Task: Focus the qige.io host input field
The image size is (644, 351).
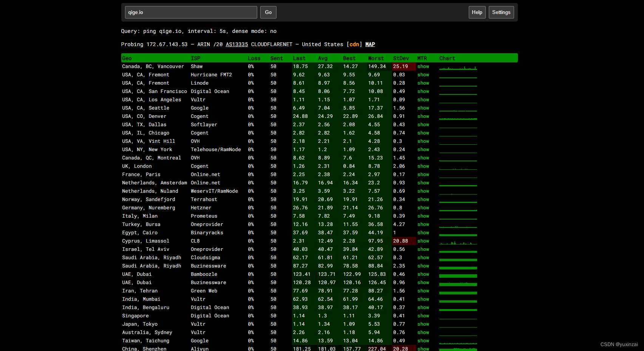Action: point(191,12)
